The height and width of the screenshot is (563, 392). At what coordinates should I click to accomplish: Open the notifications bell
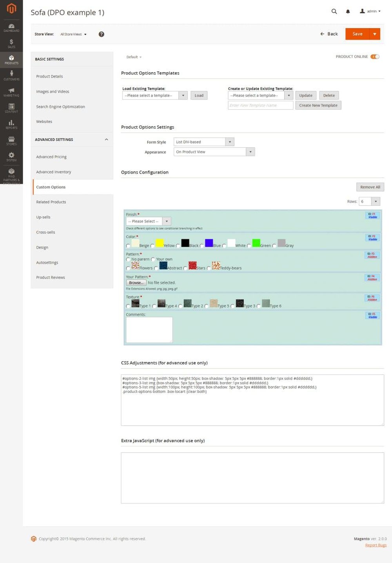[x=348, y=11]
